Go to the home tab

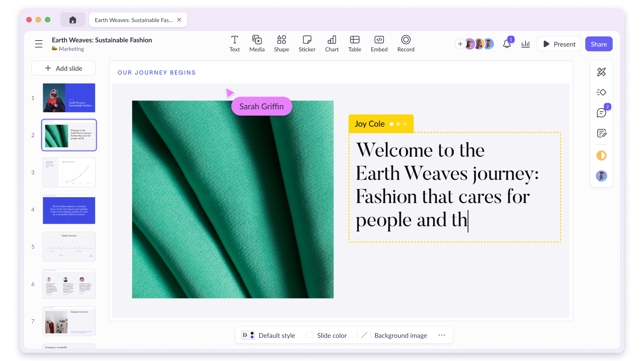pyautogui.click(x=73, y=20)
